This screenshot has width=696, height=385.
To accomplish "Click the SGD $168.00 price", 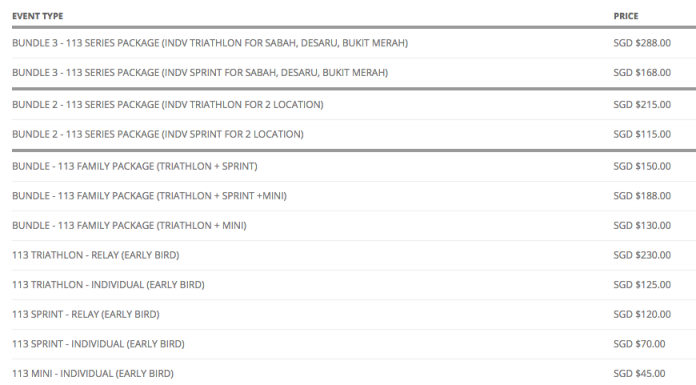I will [x=642, y=73].
